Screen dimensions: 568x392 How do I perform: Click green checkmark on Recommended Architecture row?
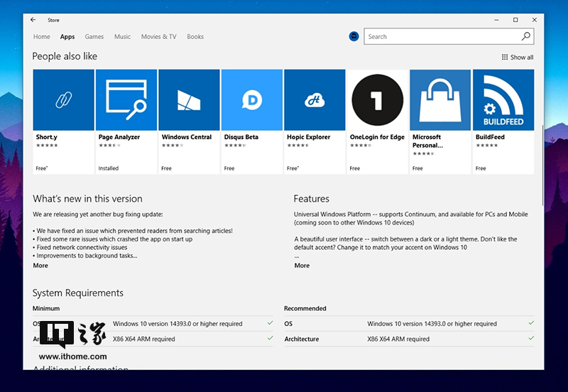click(531, 337)
